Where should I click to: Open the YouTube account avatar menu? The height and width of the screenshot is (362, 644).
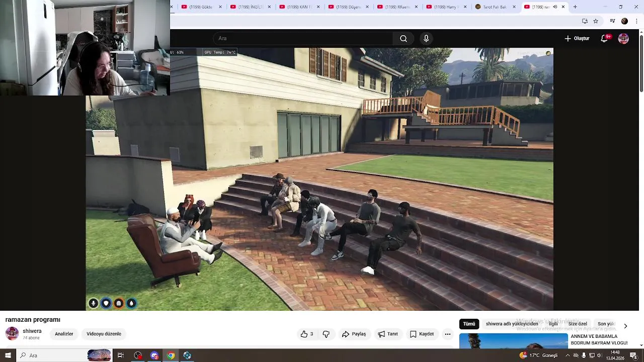coord(623,39)
